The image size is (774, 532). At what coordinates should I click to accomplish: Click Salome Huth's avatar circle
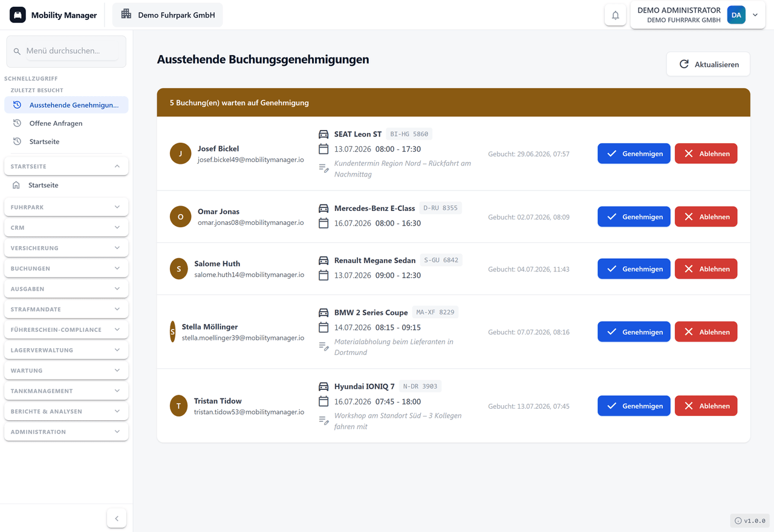(179, 269)
